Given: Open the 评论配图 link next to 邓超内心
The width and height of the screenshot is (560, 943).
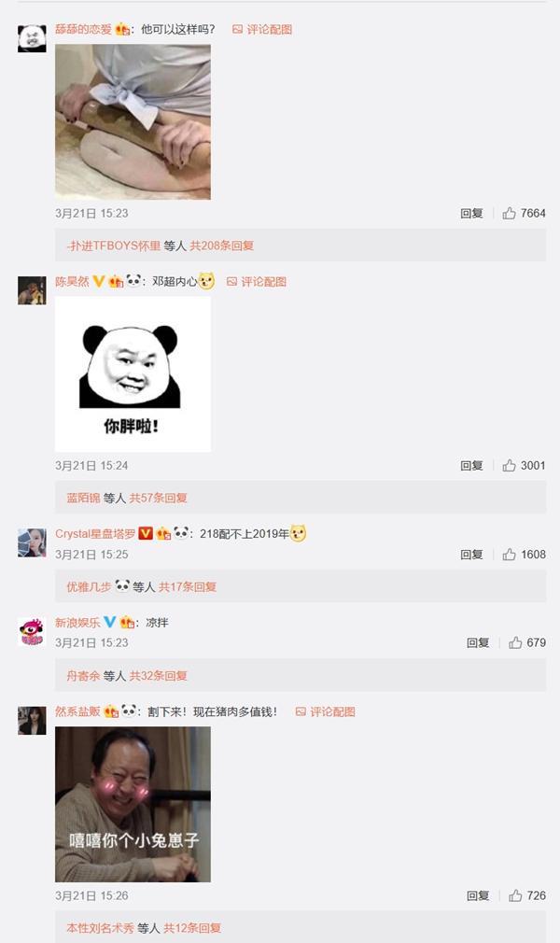Looking at the screenshot, I should pos(257,281).
